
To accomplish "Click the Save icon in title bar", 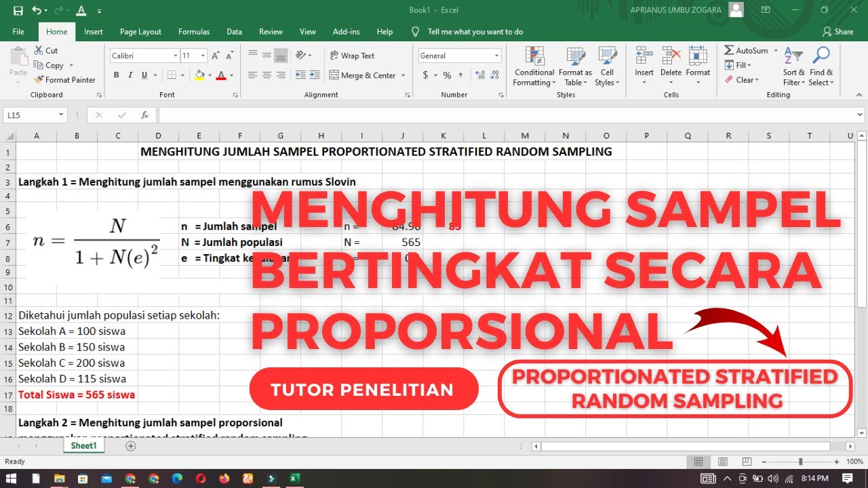I will 18,10.
